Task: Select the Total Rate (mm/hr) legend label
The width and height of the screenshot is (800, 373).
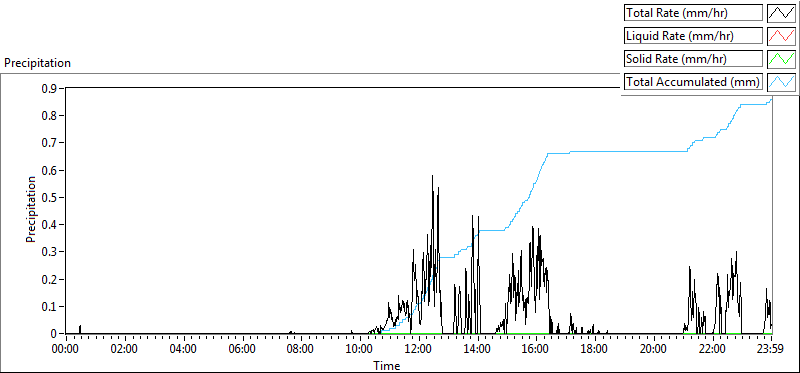Action: pyautogui.click(x=694, y=12)
